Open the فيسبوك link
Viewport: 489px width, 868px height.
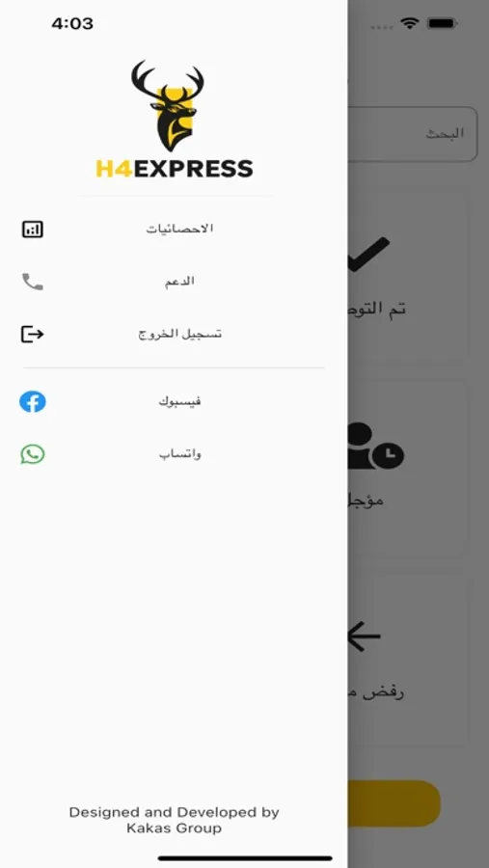(x=179, y=401)
